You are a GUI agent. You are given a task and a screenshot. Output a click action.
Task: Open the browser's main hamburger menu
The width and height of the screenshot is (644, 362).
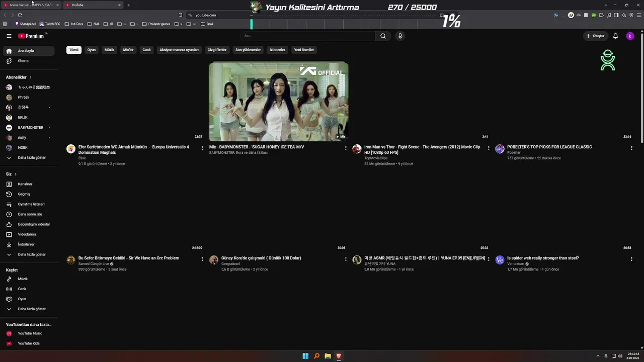(x=638, y=15)
